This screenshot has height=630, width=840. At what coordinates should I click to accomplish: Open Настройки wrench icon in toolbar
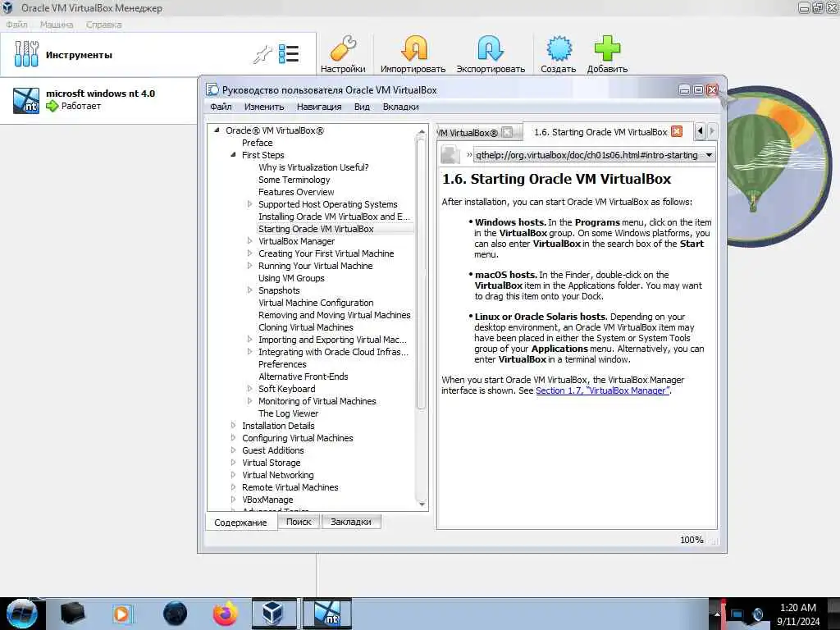pyautogui.click(x=343, y=48)
